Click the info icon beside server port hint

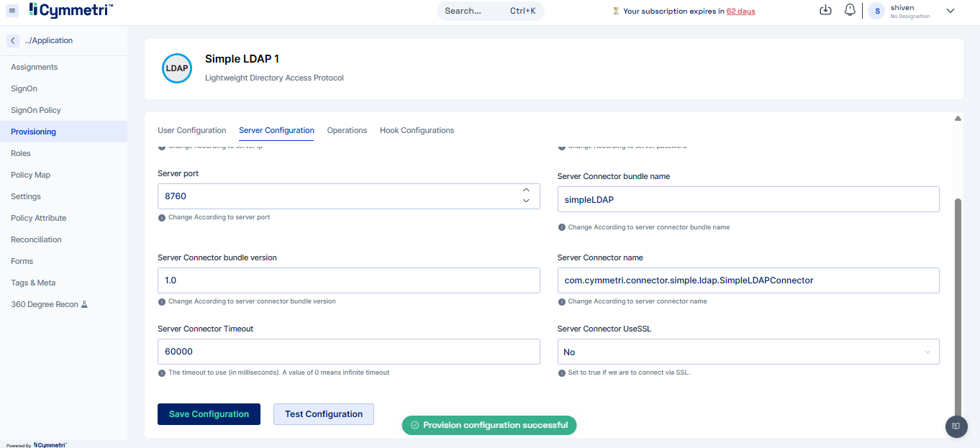pyautogui.click(x=161, y=217)
